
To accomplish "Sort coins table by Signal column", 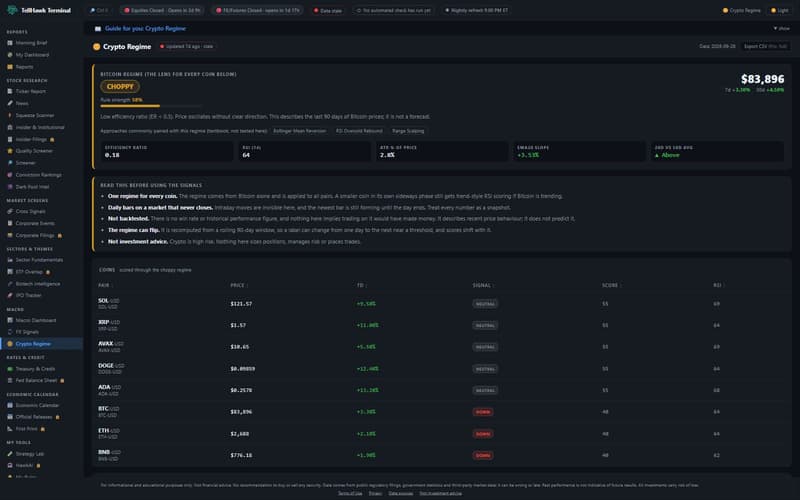I will (x=483, y=285).
